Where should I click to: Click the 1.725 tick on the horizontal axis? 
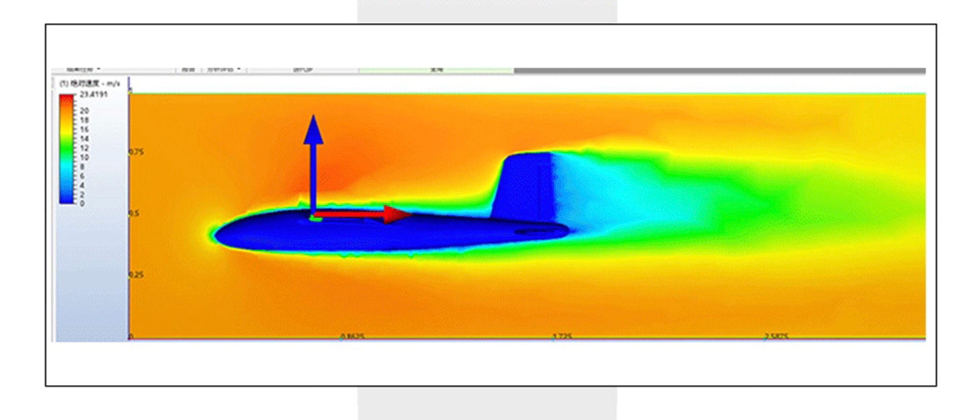coord(562,336)
